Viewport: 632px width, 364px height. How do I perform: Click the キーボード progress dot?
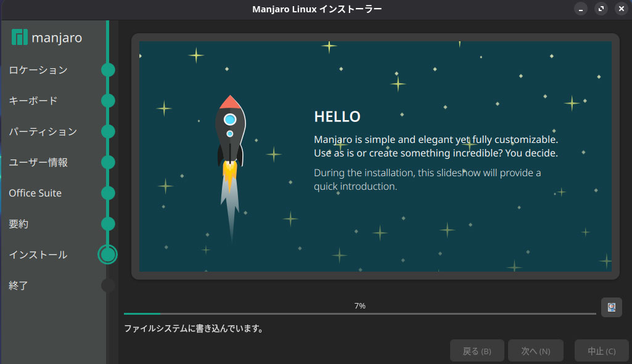tap(108, 100)
